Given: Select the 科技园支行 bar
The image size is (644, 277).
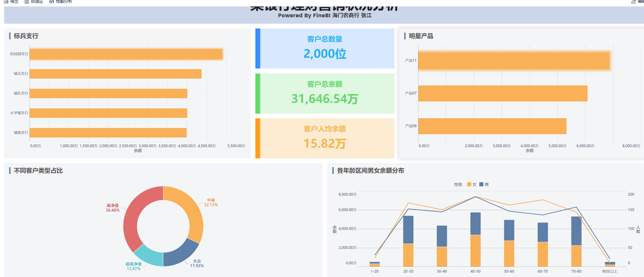Looking at the screenshot, I should click(x=126, y=54).
